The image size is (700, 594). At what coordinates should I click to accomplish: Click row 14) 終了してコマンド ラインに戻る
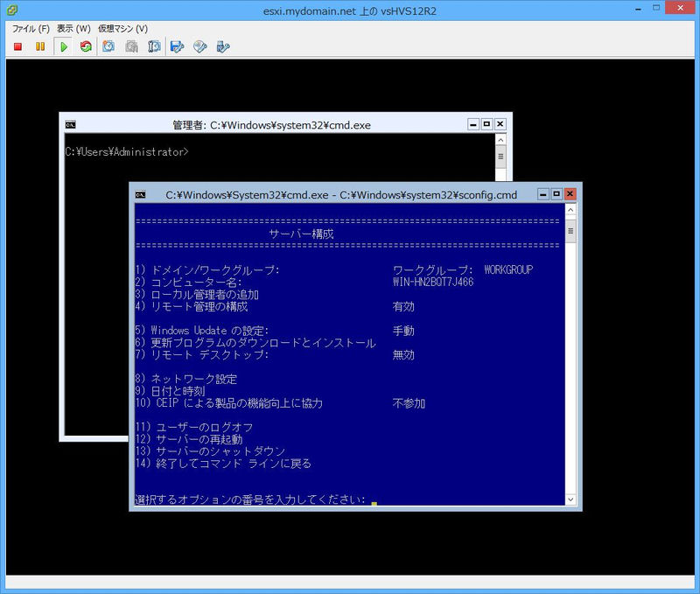pyautogui.click(x=223, y=464)
